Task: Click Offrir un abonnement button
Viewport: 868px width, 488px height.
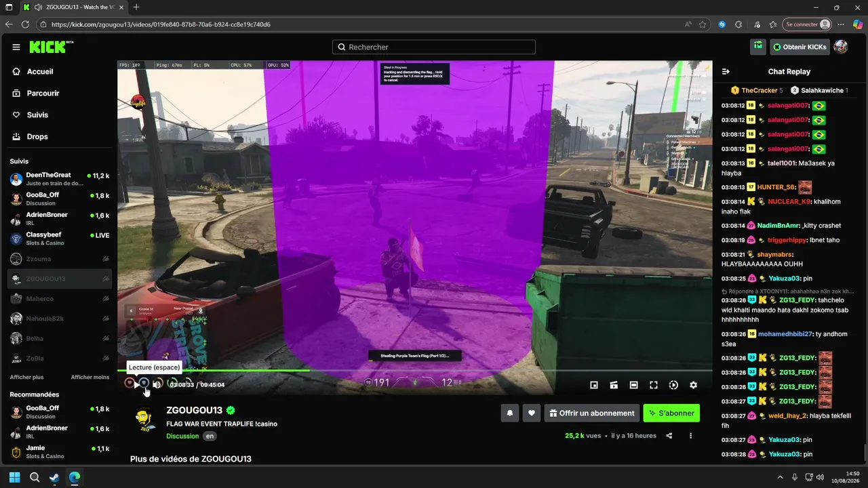Action: (x=591, y=413)
